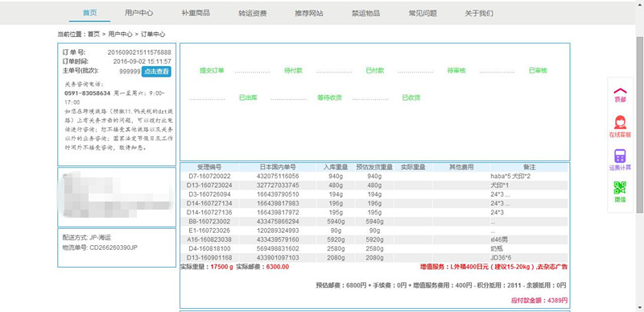Open the 关于我们 menu item
This screenshot has height=312, width=644.
(x=479, y=13)
